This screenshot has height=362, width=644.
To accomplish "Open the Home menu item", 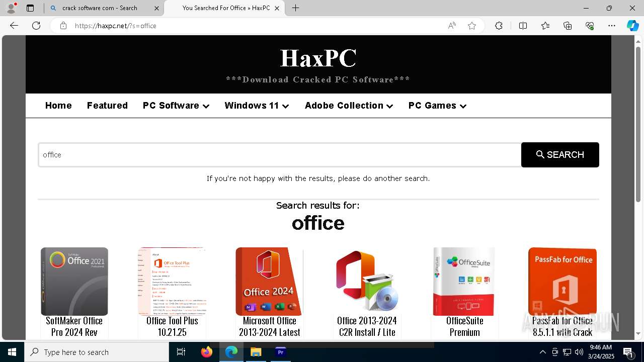I will (x=58, y=106).
